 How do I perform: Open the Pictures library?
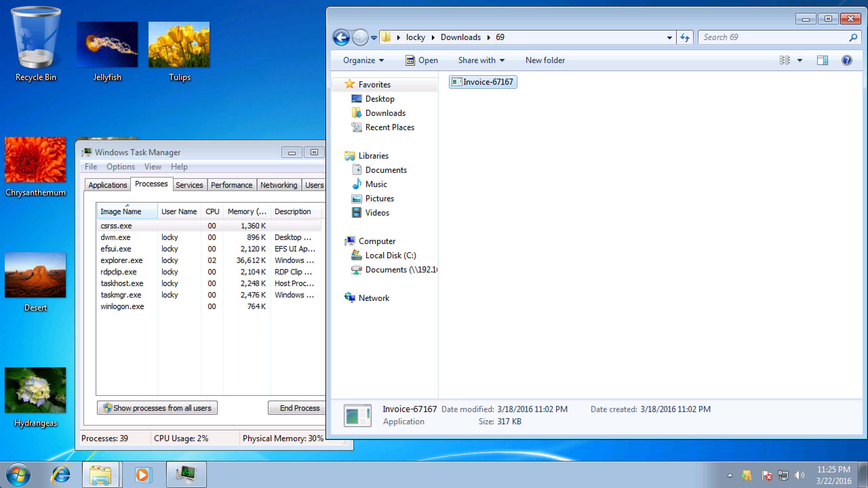(373, 199)
